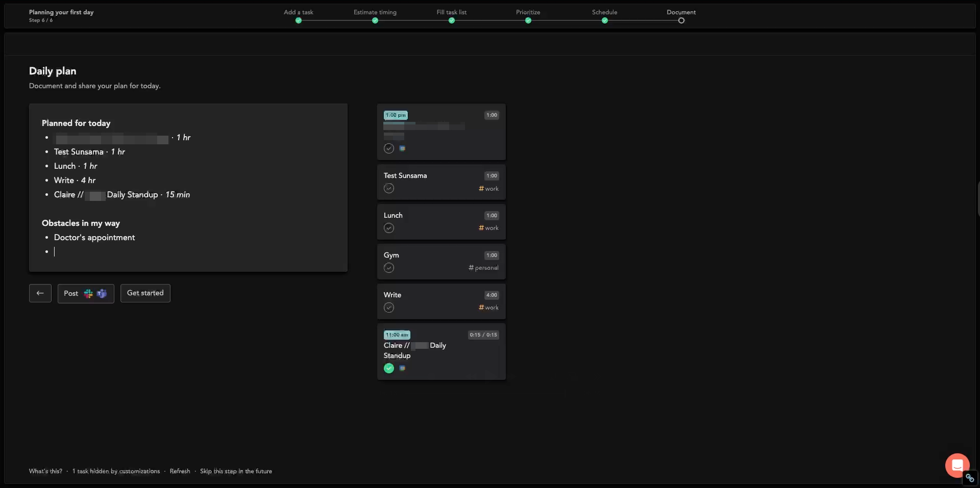Click the Lunch · 1 hr line in plan
This screenshot has width=980, height=488.
click(76, 166)
